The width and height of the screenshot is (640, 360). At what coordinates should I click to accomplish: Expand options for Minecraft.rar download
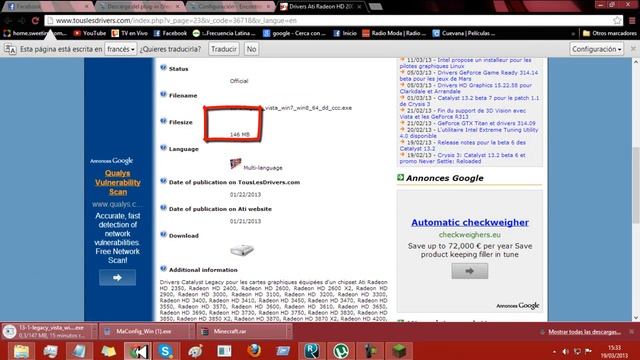point(289,331)
